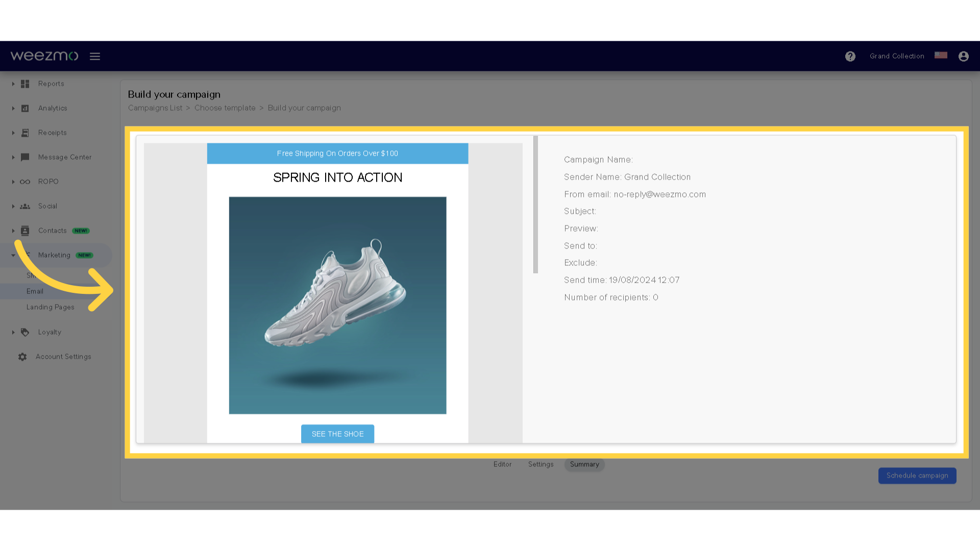Expand the Loyalty menu arrow
Screen dimensions: 980x551
click(13, 332)
